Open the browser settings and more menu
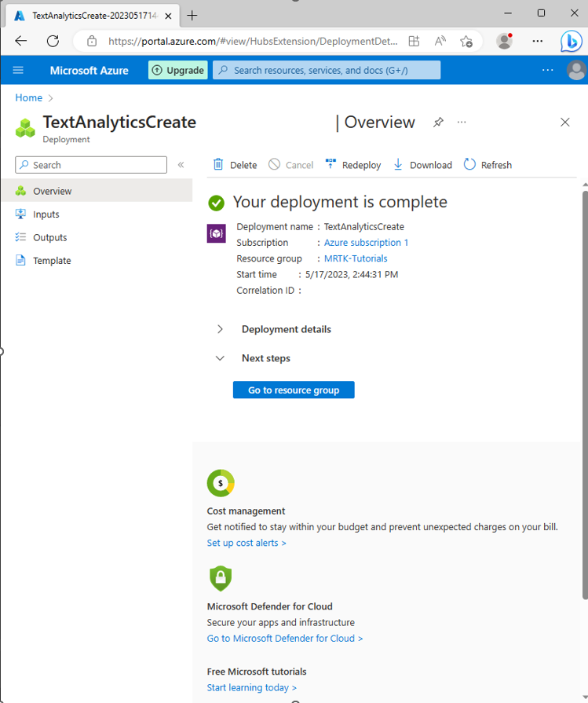 tap(537, 42)
